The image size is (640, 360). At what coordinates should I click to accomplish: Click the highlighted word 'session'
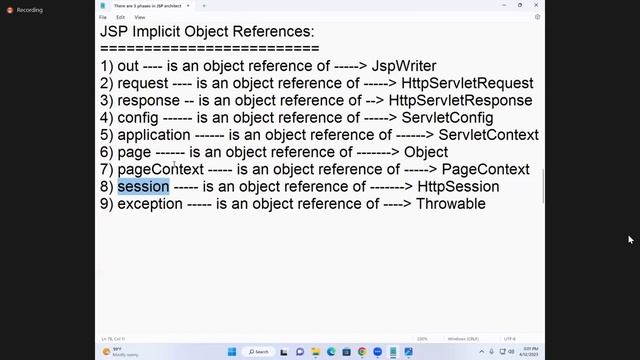tap(143, 187)
